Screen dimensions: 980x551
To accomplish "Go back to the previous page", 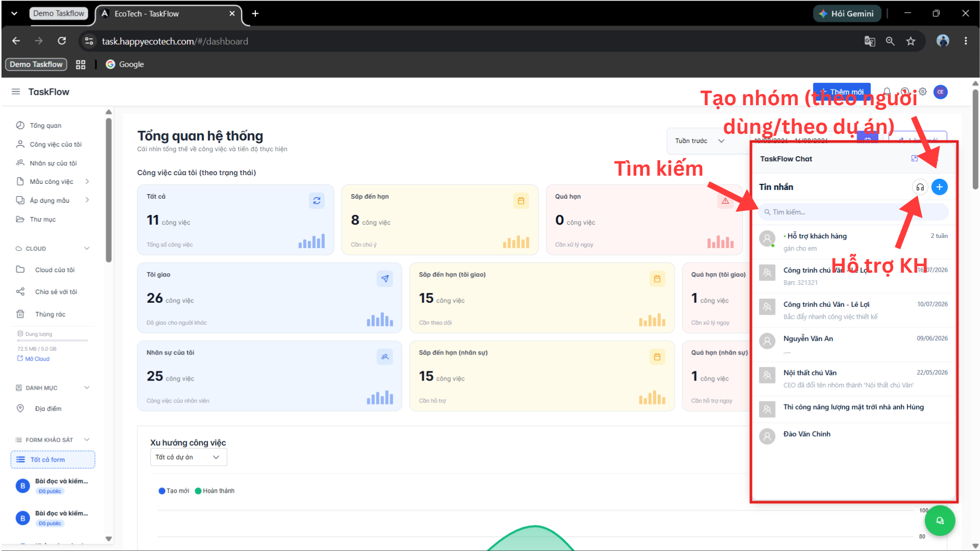I will 16,41.
